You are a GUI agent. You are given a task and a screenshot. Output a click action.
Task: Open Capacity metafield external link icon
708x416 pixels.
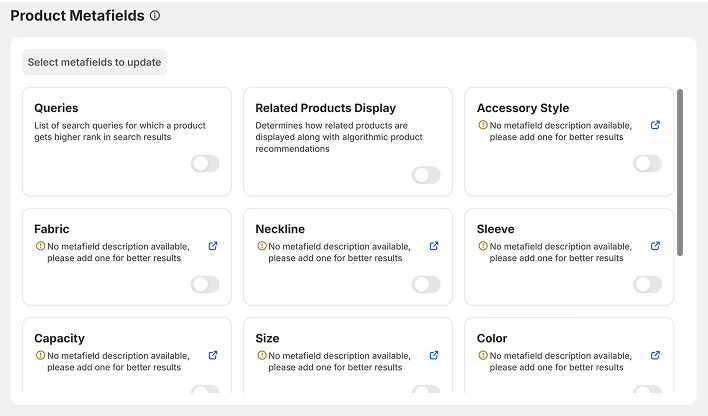coord(213,355)
